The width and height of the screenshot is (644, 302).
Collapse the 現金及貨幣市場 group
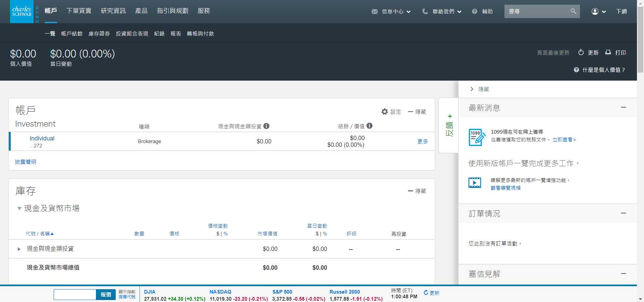click(19, 208)
